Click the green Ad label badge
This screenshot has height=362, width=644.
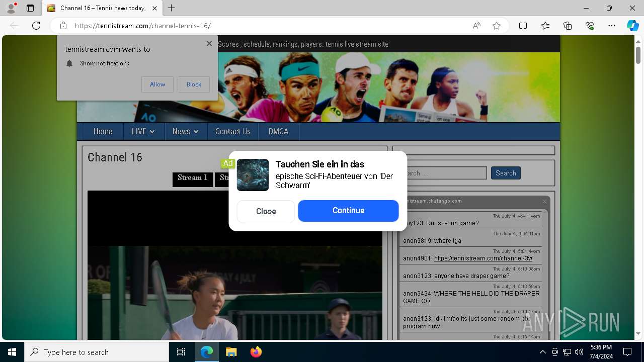pyautogui.click(x=228, y=163)
